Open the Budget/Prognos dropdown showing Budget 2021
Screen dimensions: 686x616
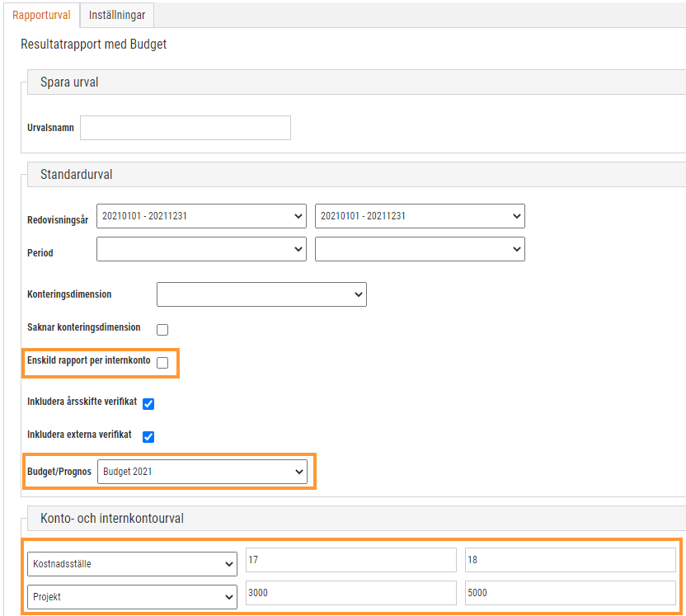click(x=202, y=472)
